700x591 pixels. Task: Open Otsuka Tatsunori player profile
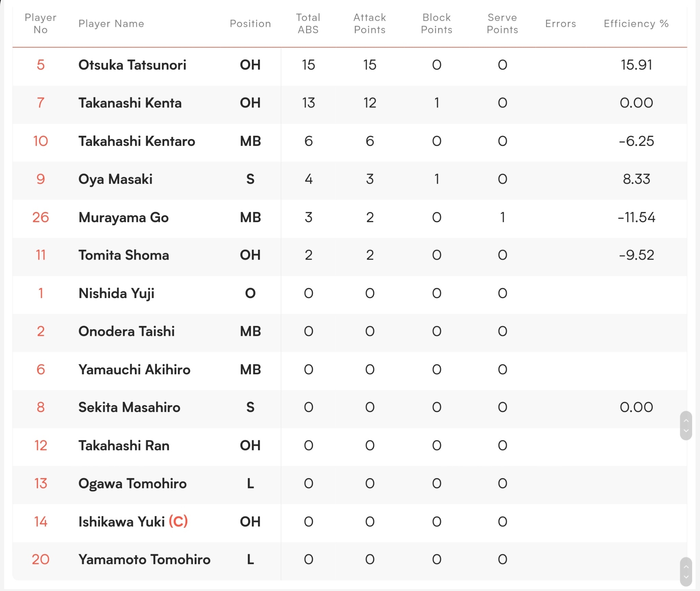tap(132, 65)
